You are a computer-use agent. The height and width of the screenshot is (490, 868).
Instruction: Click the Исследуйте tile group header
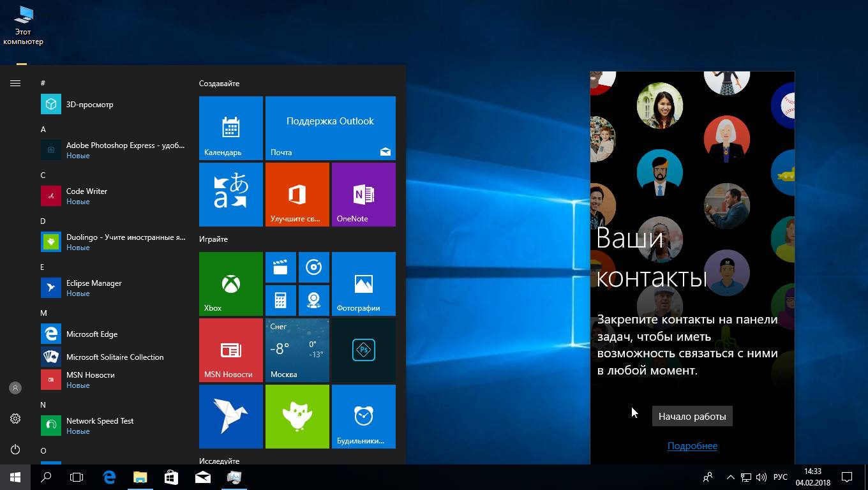pyautogui.click(x=219, y=461)
